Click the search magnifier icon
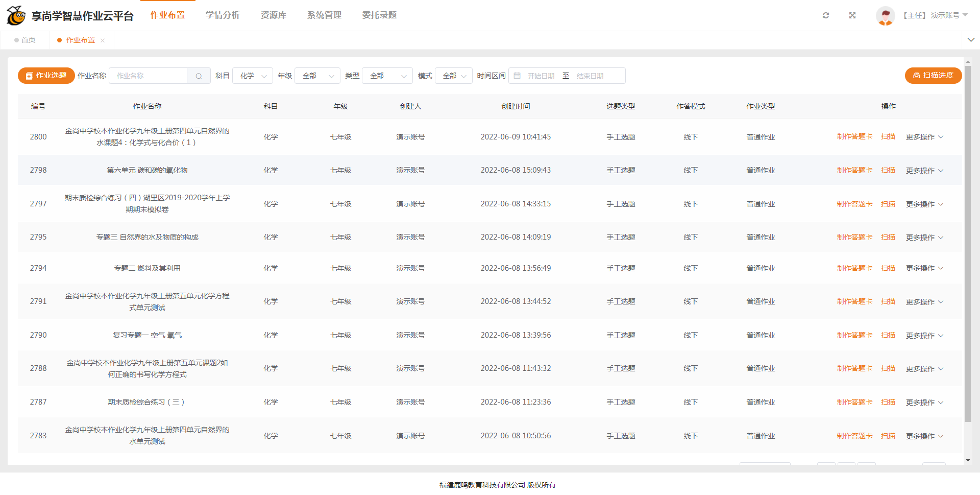 (x=199, y=76)
